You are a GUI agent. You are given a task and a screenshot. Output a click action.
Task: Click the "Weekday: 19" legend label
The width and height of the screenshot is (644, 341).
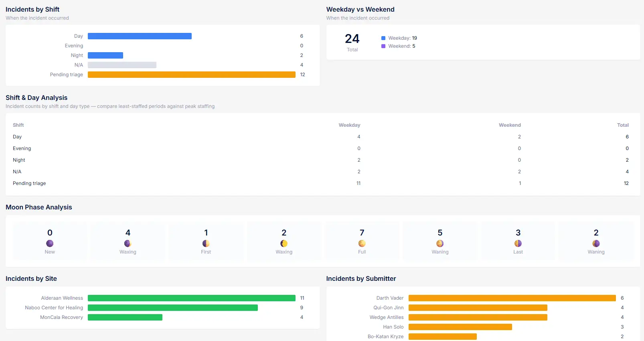tap(403, 38)
